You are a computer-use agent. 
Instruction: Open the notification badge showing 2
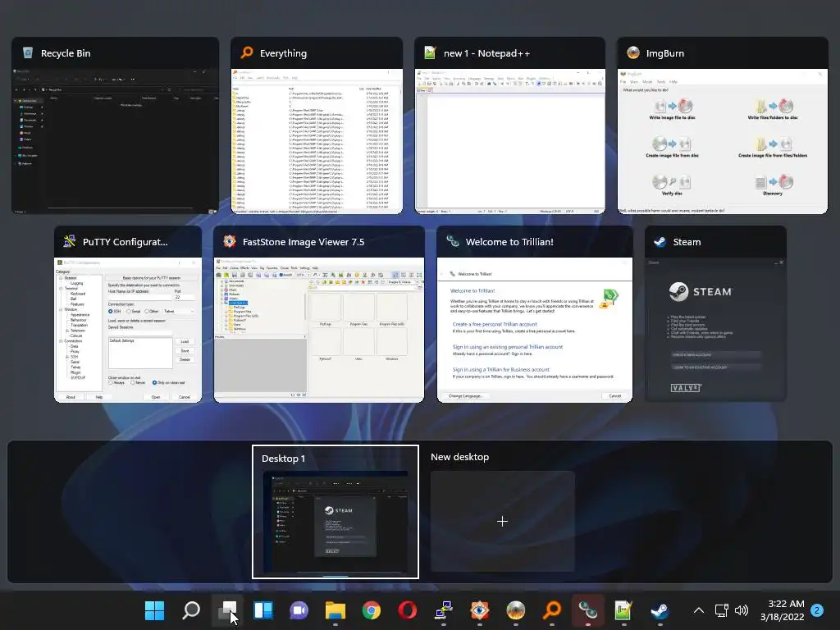[817, 610]
